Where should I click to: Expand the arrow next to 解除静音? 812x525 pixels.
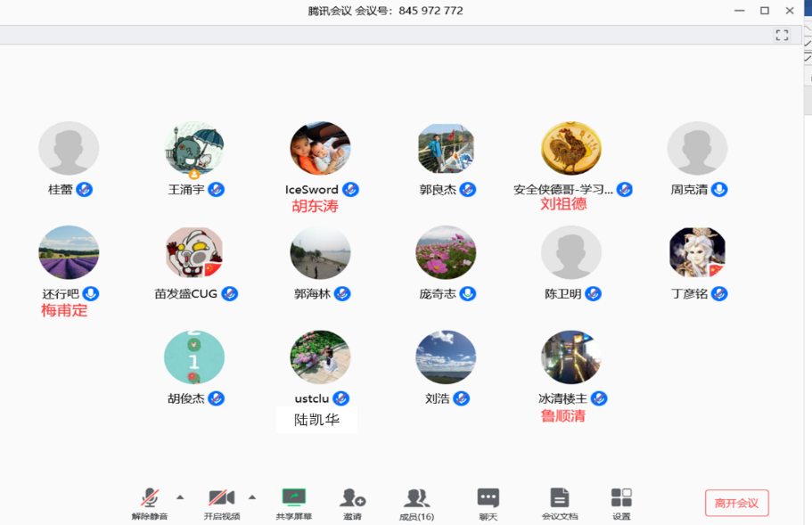(x=180, y=496)
